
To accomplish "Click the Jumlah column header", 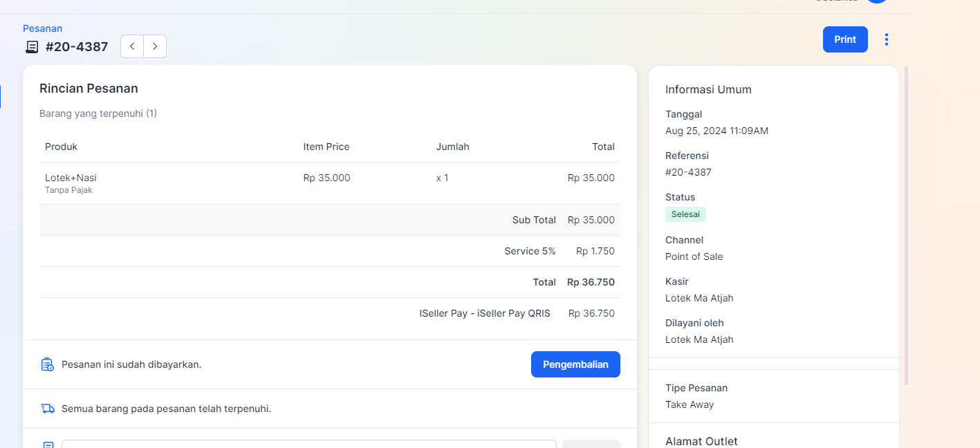I will click(x=452, y=147).
